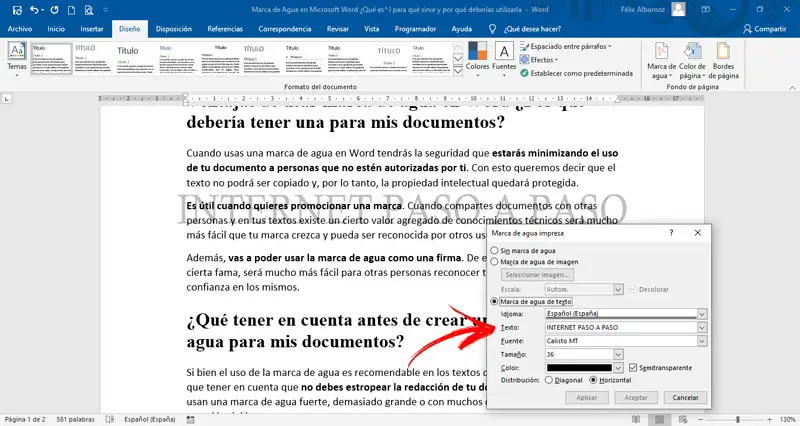The height and width of the screenshot is (426, 800).
Task: Switch to the Insertar tab
Action: click(x=92, y=29)
